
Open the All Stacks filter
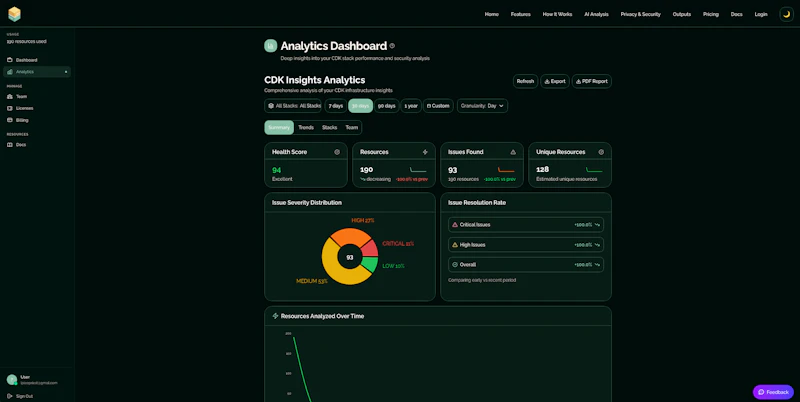tap(293, 106)
